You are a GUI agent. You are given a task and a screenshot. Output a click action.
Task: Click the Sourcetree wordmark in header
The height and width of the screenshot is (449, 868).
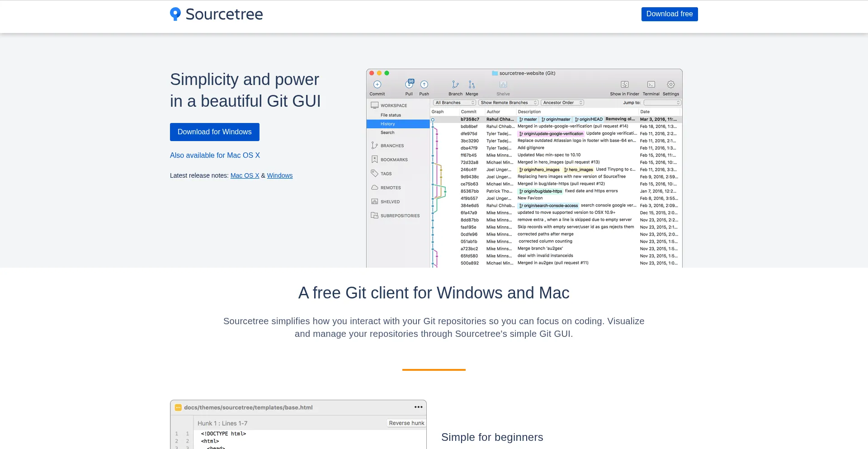point(224,14)
